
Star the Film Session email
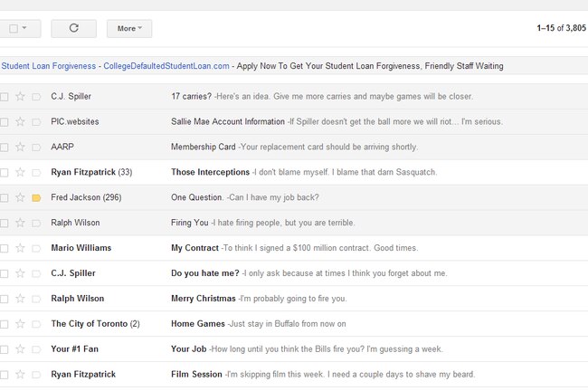click(20, 375)
